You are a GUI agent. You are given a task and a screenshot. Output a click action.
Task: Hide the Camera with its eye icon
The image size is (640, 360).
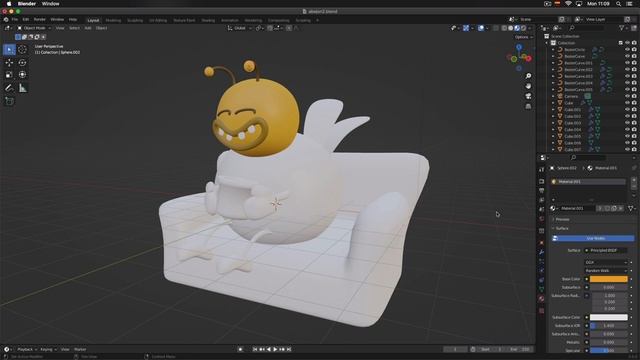[x=627, y=96]
